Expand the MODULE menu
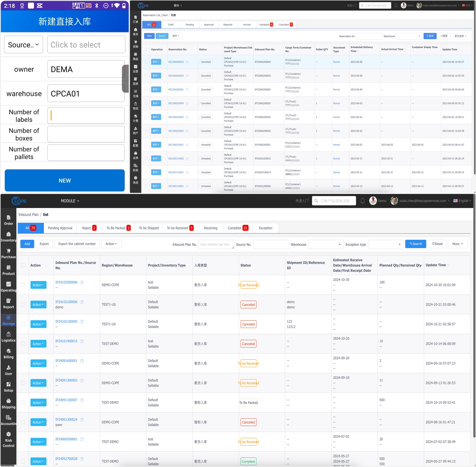The width and height of the screenshot is (476, 467). [70, 201]
